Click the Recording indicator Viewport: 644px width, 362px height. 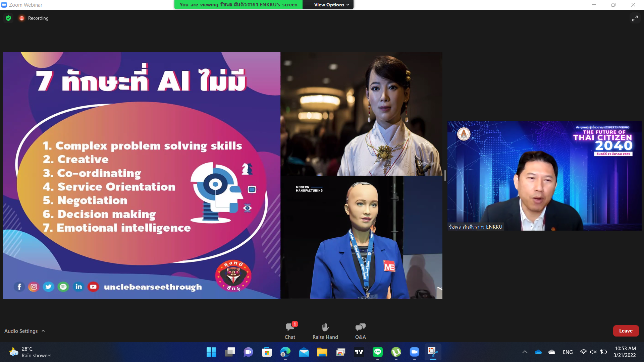[x=34, y=18]
